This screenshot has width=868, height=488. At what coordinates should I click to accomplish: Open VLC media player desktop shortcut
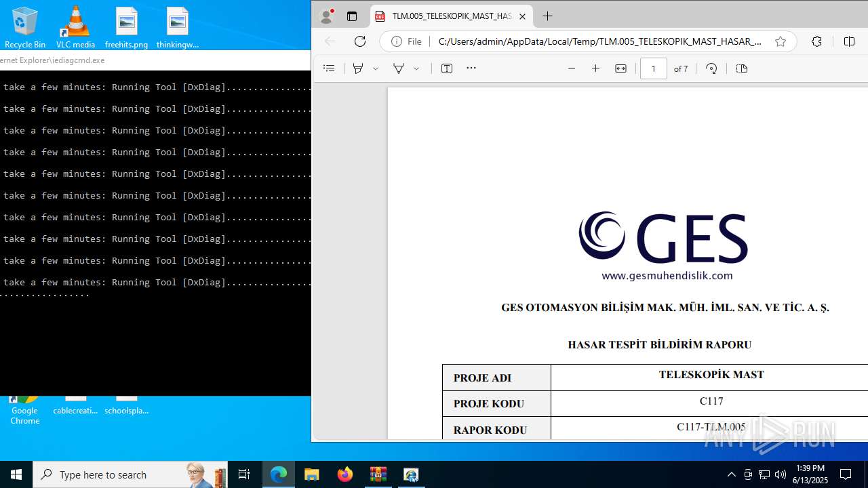75,28
